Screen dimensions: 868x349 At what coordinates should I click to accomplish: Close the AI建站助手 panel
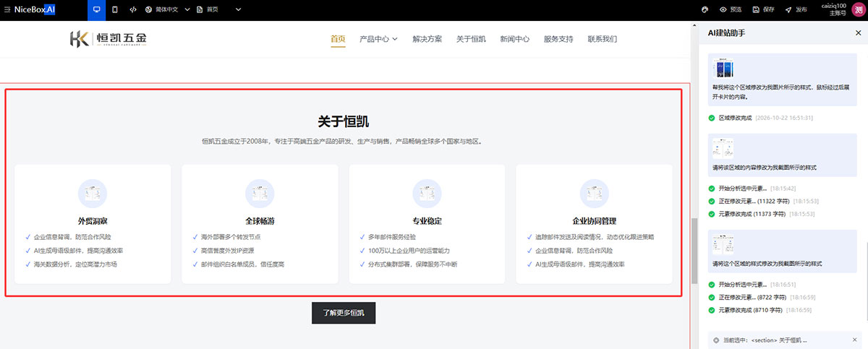[x=858, y=33]
